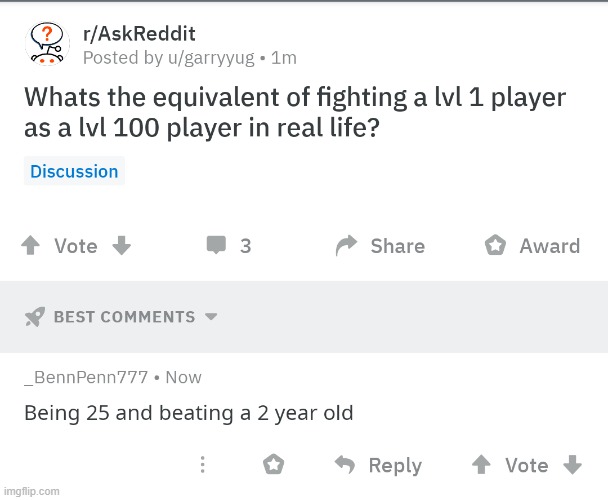Open the r/AskReddit subreddit link
This screenshot has width=608, height=500.
(138, 34)
